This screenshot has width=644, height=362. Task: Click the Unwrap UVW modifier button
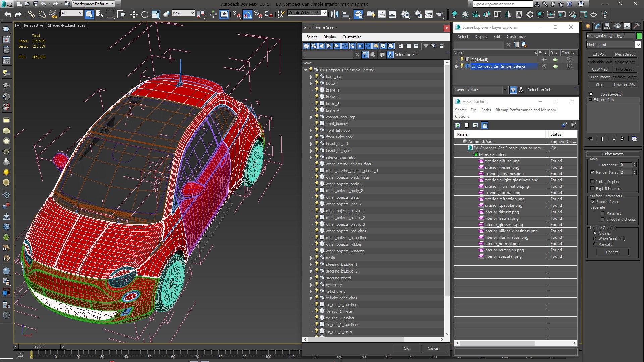[625, 85]
